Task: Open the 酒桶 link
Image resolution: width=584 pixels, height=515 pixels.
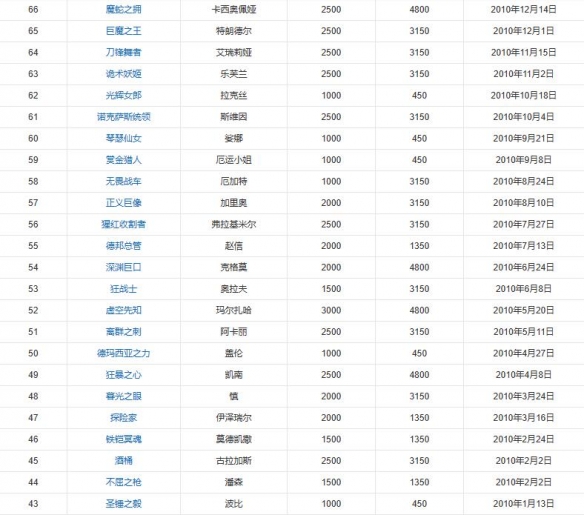Action: pyautogui.click(x=124, y=461)
